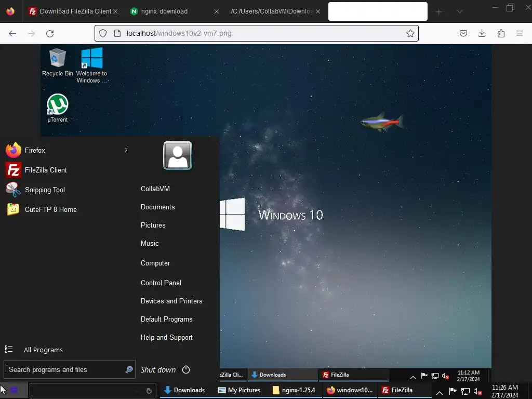Switch to windows10... Firefox taskbar button
The width and height of the screenshot is (532, 399).
tap(350, 390)
